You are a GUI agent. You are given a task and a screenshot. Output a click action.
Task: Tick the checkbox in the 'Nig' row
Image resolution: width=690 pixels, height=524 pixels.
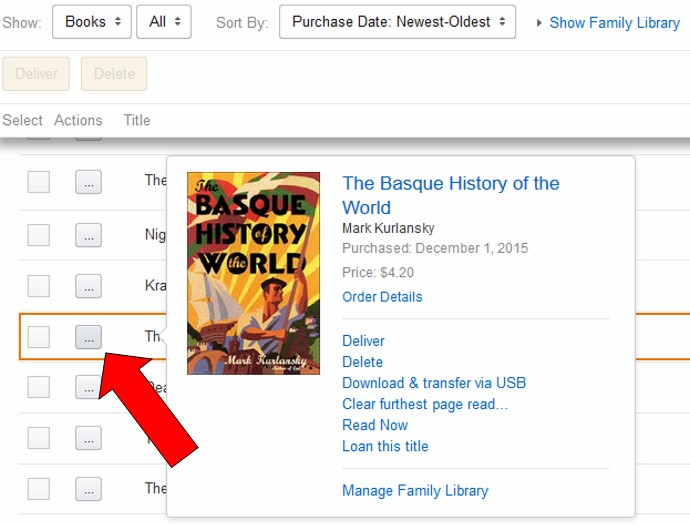coord(39,235)
